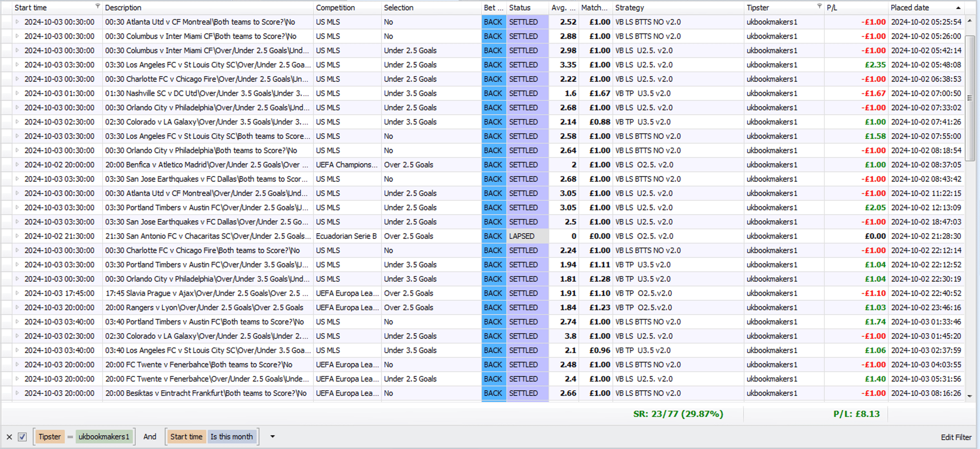Click the VB TP O2.5.v2.0 strategy for Rangers v Lyon

pos(678,307)
